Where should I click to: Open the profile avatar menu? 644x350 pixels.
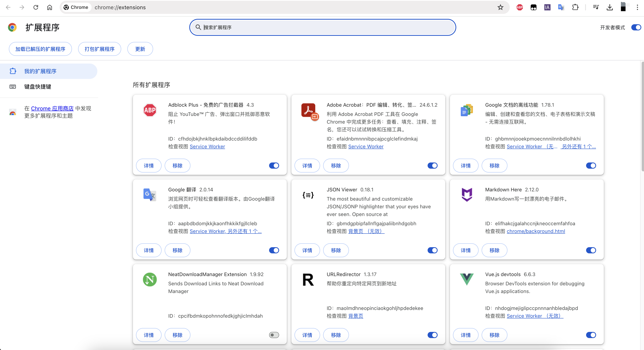(x=623, y=7)
